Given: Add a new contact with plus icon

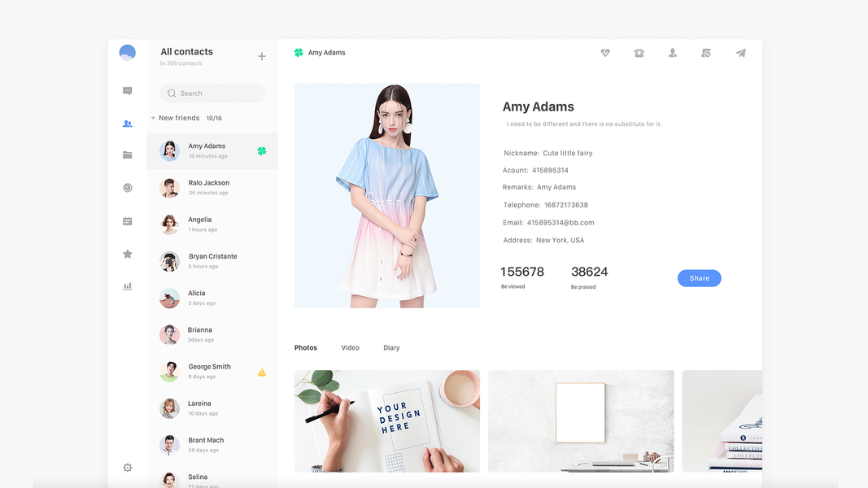Looking at the screenshot, I should (x=262, y=56).
